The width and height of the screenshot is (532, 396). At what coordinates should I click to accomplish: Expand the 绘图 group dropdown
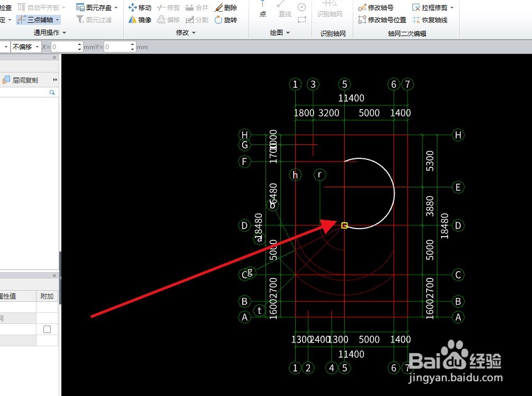(x=288, y=33)
